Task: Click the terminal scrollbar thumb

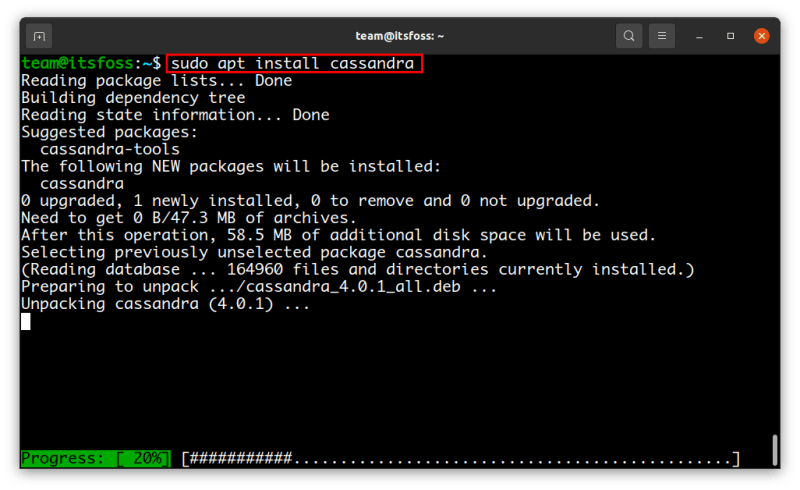Action: pos(774,450)
